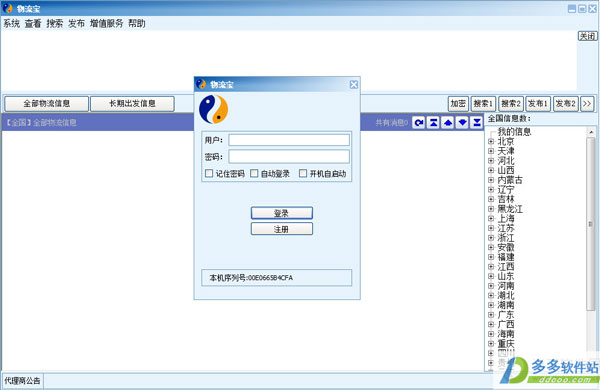Click the 本机序列号 serial number text
This screenshot has height=390, width=600.
pyautogui.click(x=251, y=278)
